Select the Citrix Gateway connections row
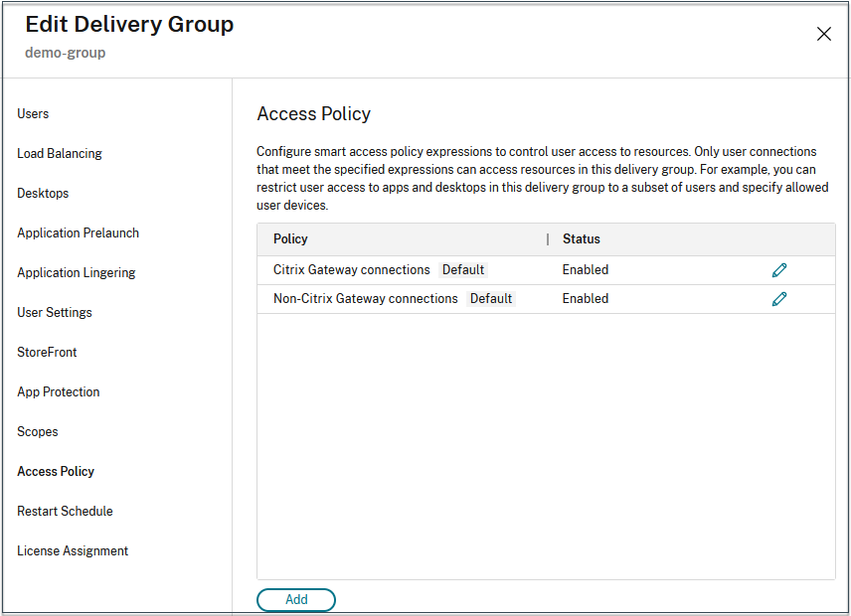The image size is (851, 616). [x=351, y=270]
